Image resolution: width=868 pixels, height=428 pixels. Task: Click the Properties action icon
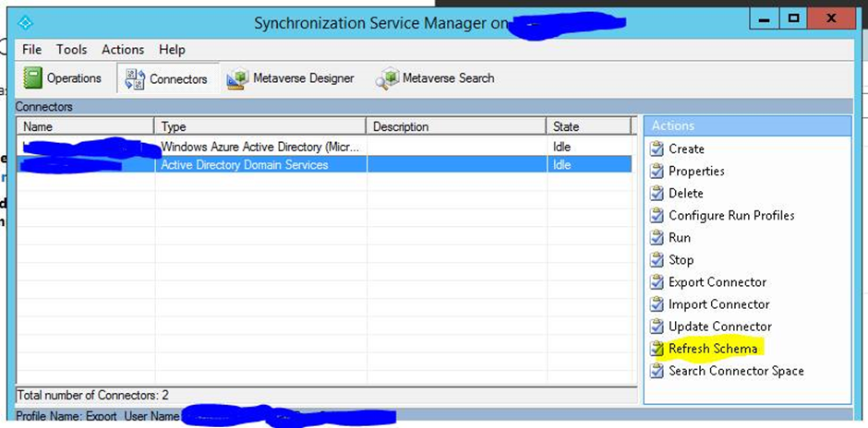(x=657, y=171)
